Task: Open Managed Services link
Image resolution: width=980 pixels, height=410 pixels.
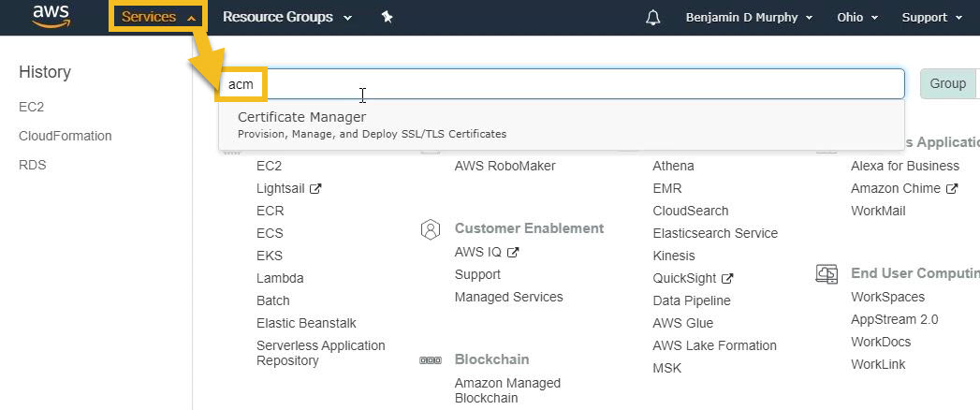Action: point(509,297)
